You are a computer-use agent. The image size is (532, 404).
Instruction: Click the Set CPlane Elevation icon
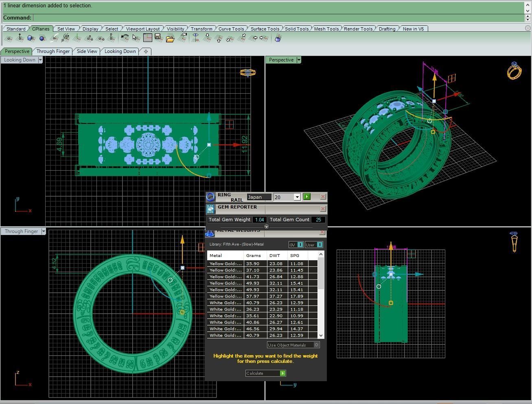20,38
